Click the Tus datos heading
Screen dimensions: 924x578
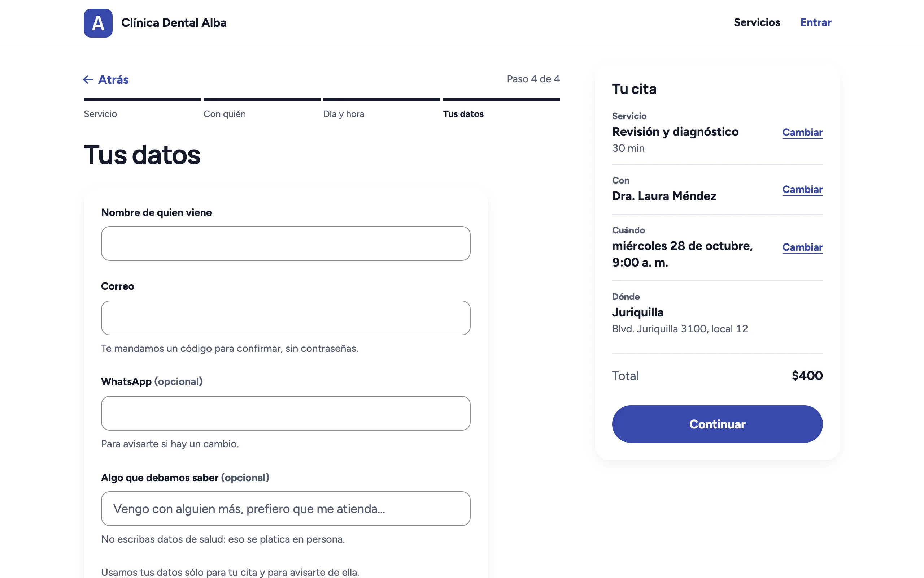coord(142,155)
